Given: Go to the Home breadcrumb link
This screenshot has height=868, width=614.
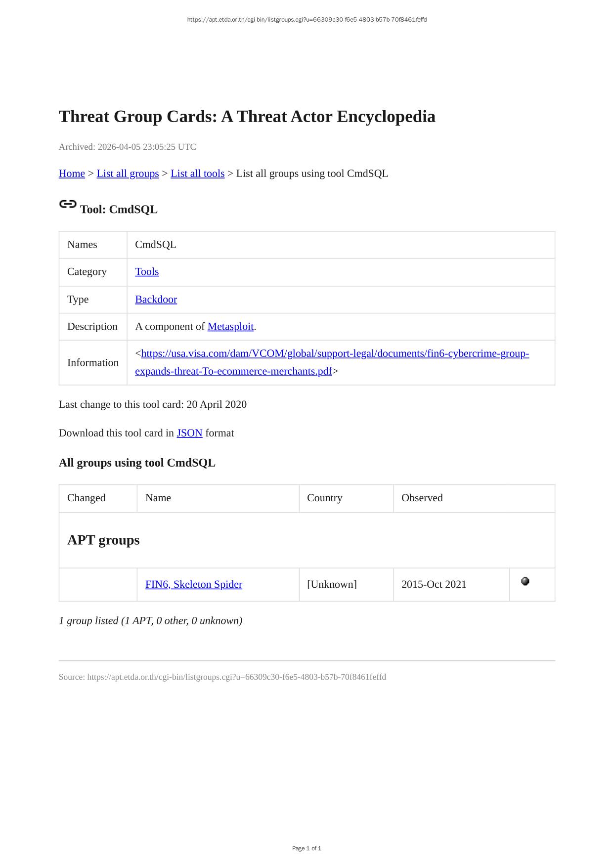Looking at the screenshot, I should pyautogui.click(x=72, y=174).
